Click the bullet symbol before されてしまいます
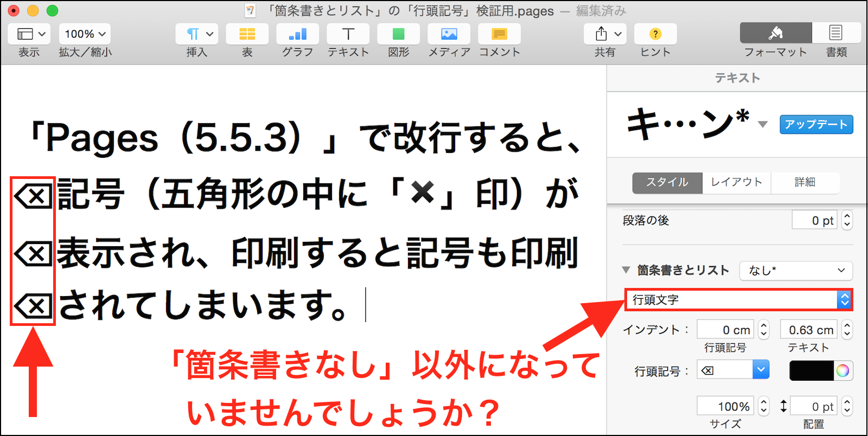 (x=33, y=306)
